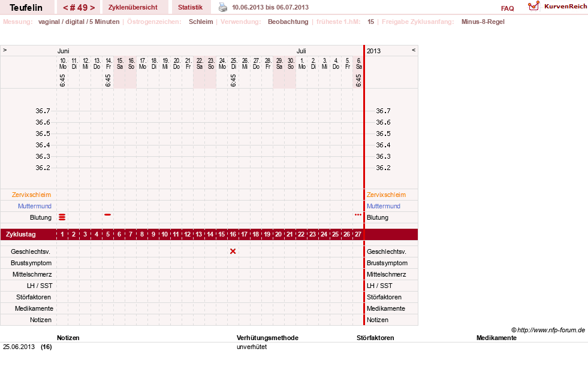Click the 6:45 time on the 25. Di column

[233, 80]
